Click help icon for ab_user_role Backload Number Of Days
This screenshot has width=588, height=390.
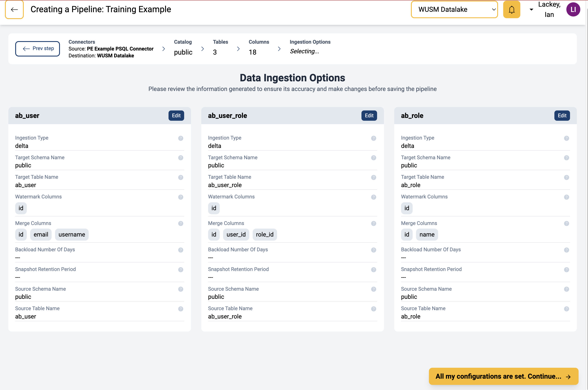click(x=373, y=250)
